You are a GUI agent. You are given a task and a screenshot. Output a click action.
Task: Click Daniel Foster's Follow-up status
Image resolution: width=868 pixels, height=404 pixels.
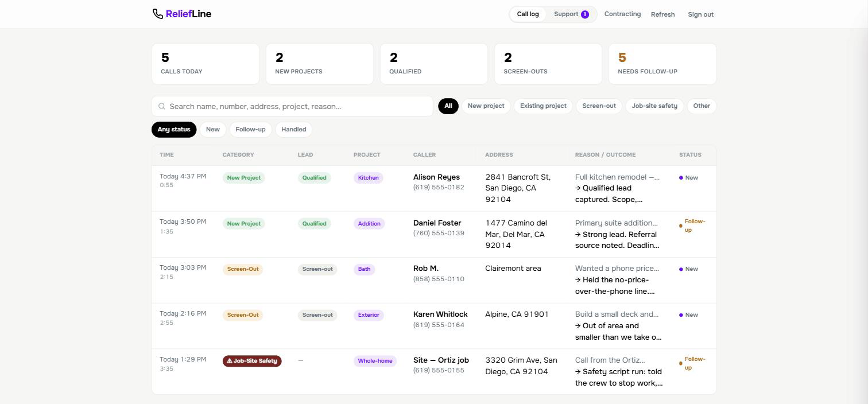coord(692,226)
